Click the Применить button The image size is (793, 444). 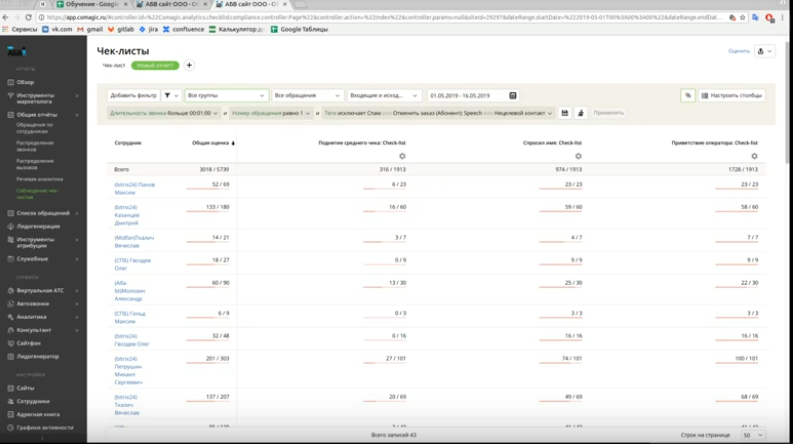coord(608,113)
